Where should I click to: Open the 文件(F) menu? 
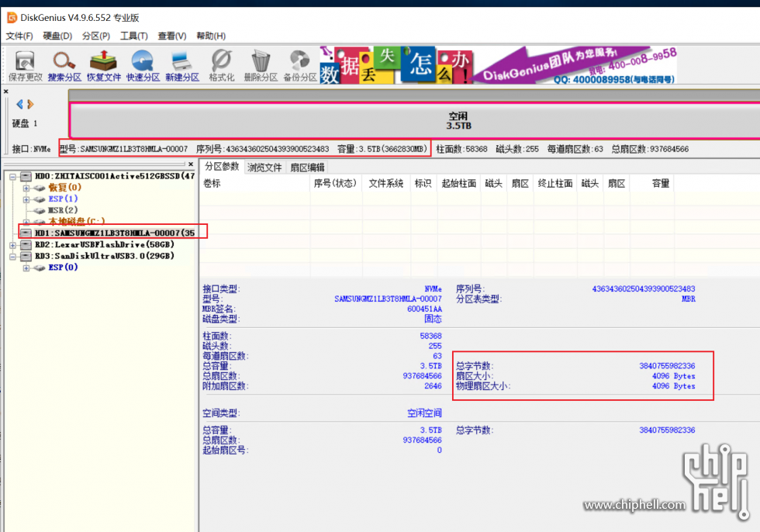click(x=19, y=36)
